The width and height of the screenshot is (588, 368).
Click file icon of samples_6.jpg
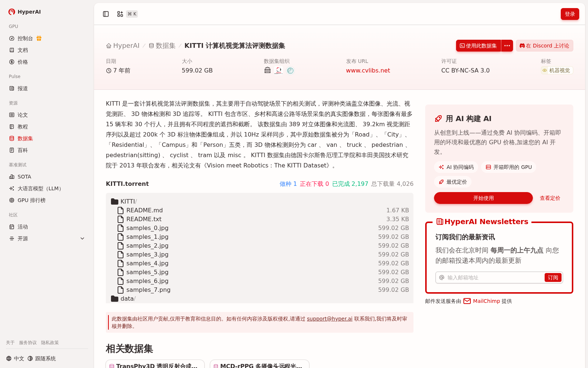121,281
